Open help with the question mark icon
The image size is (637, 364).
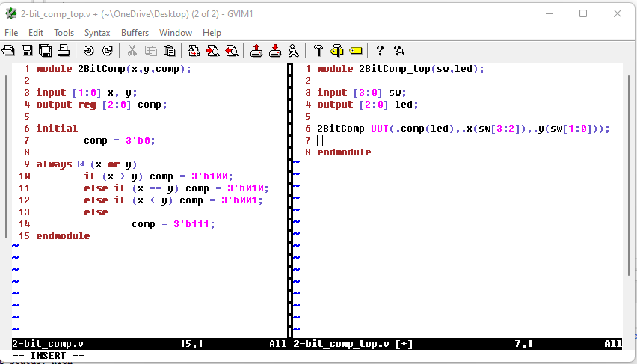[x=380, y=51]
